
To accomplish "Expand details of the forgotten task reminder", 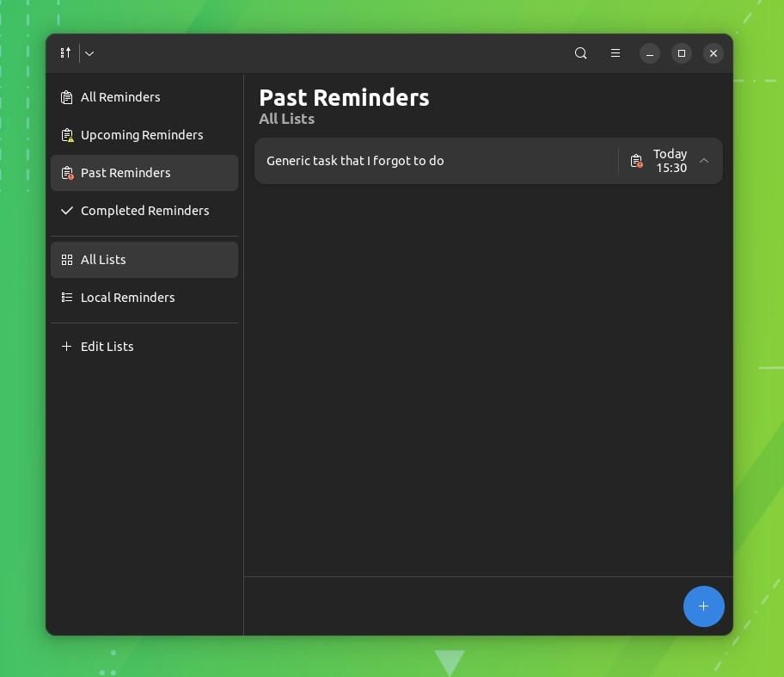I will [x=703, y=161].
